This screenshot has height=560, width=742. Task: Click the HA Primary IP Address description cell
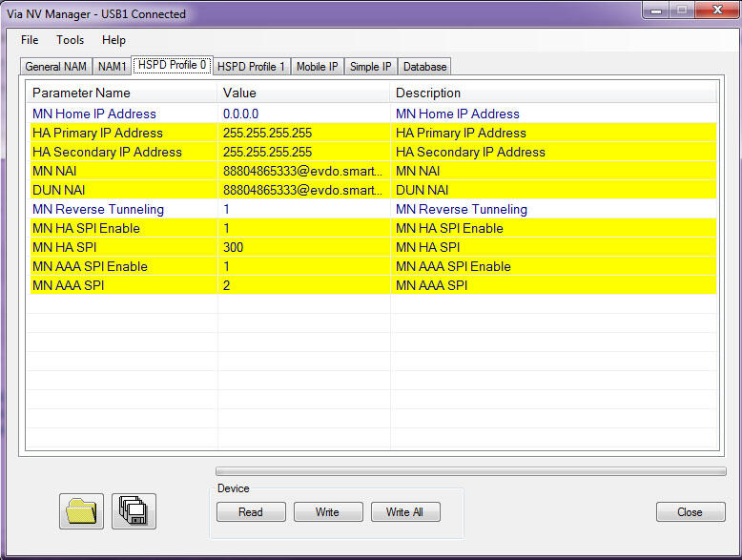[554, 133]
